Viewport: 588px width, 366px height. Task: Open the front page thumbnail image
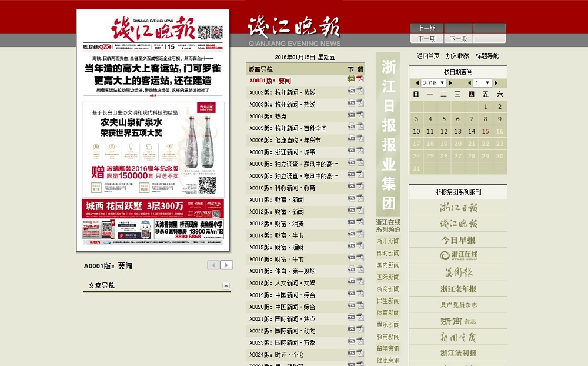(x=153, y=130)
